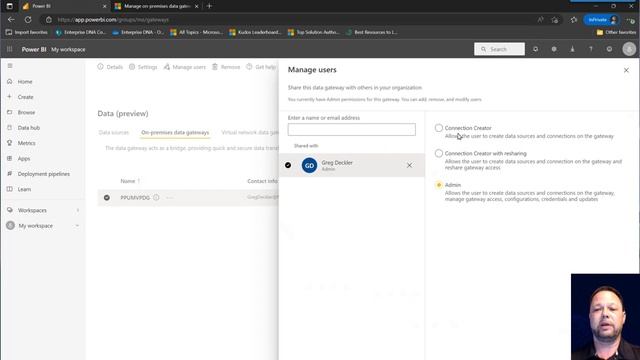Switch to the Data sources tab

click(113, 132)
